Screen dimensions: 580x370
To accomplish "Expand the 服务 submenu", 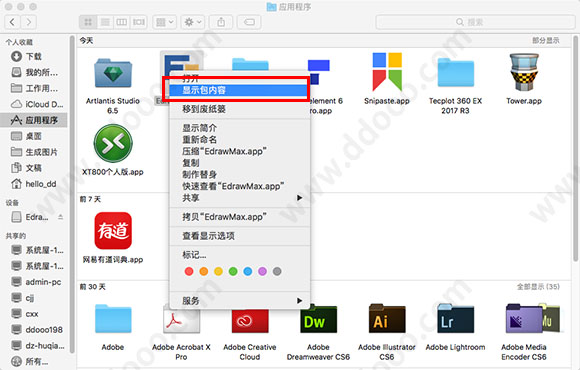I will click(x=239, y=301).
